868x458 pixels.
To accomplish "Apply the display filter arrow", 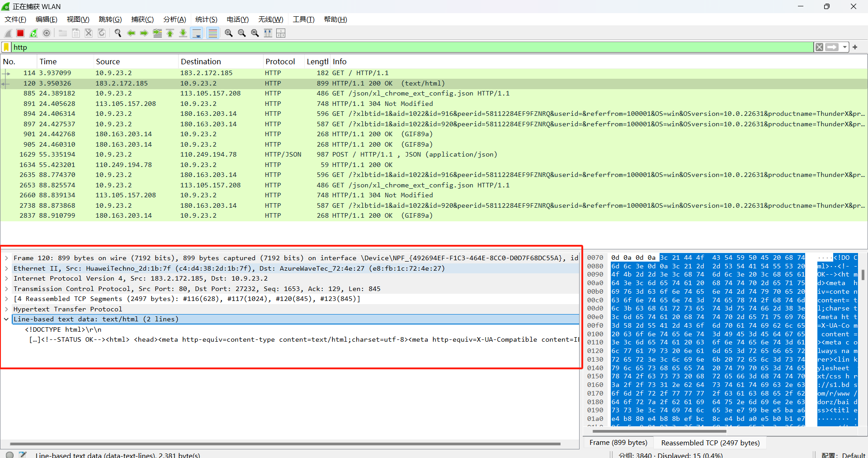I will pos(832,47).
